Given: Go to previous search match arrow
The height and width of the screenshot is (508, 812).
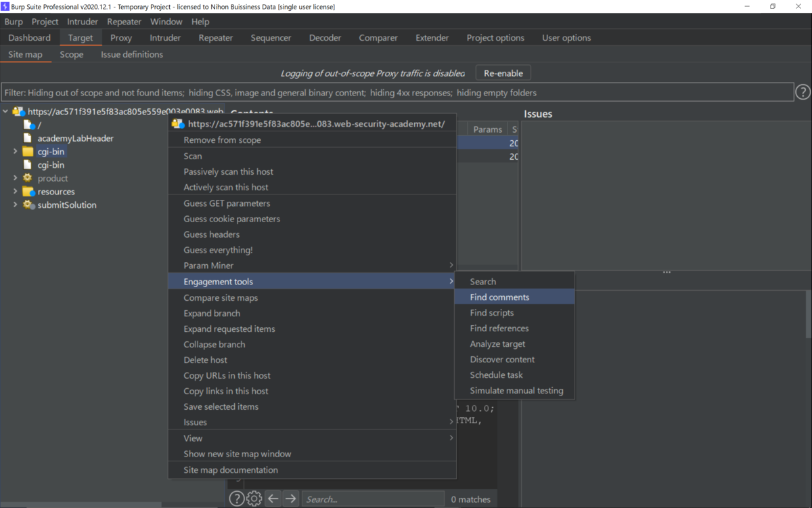Looking at the screenshot, I should (x=273, y=499).
